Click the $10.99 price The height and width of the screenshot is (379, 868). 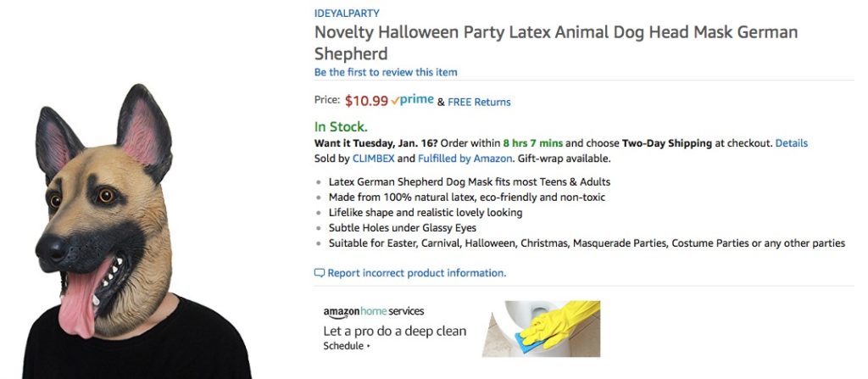pyautogui.click(x=366, y=101)
